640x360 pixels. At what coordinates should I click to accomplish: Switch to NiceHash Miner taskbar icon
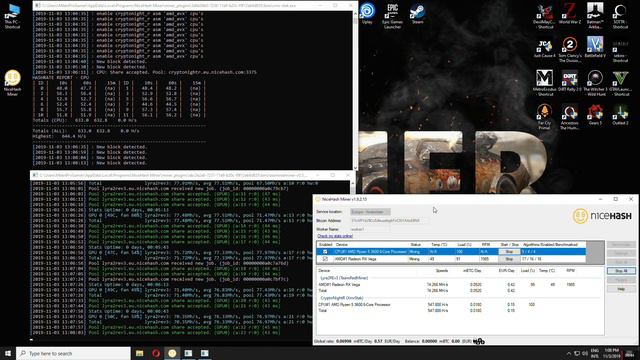172,353
